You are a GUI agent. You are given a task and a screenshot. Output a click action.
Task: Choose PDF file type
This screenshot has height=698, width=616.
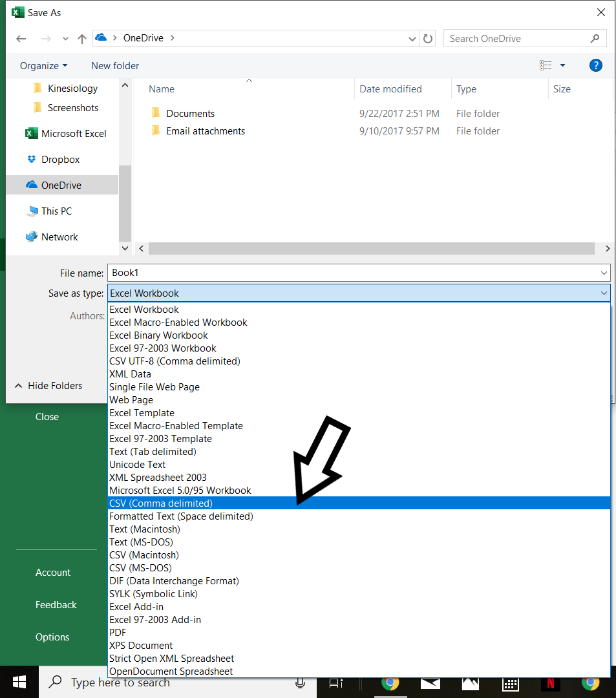point(359,632)
